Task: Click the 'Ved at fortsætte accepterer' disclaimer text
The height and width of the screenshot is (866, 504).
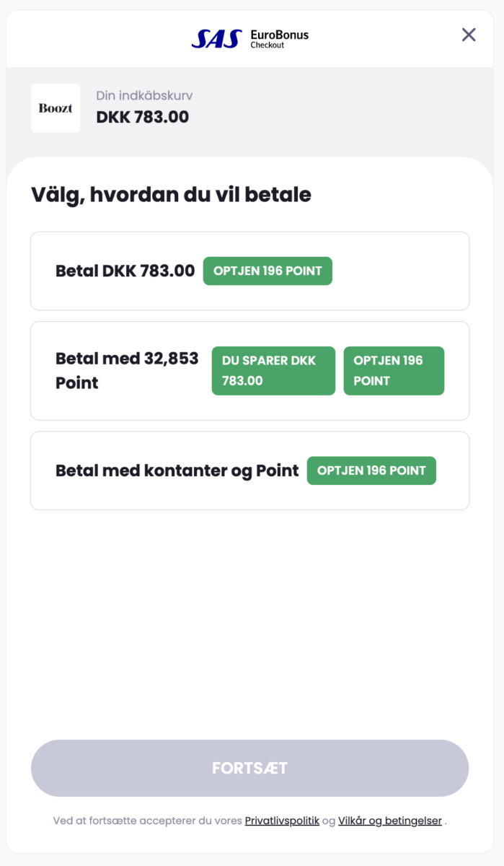Action: pyautogui.click(x=148, y=821)
